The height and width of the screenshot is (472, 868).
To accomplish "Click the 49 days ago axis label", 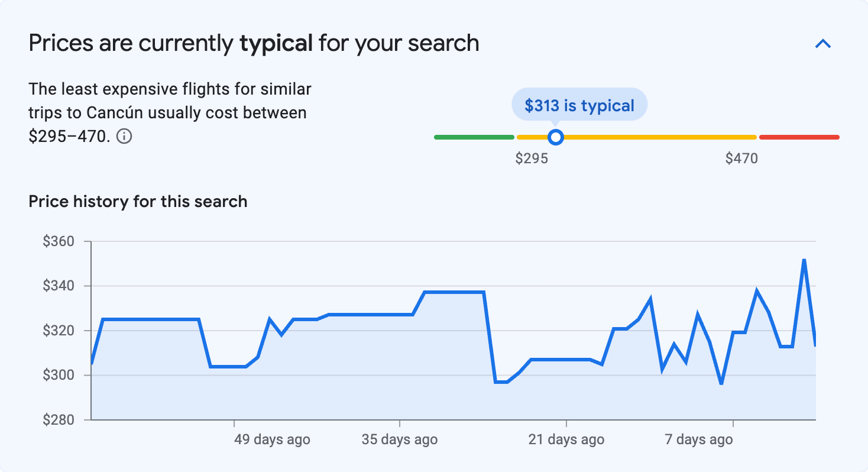I will pyautogui.click(x=271, y=439).
